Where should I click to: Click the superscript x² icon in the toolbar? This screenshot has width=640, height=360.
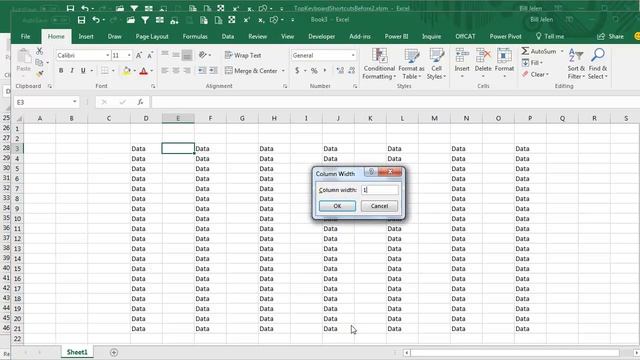pos(247,20)
